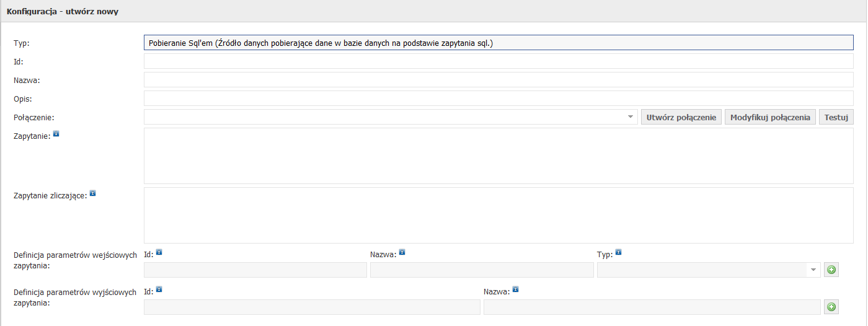Click info icon beside Zapytanie label
This screenshot has width=868, height=326.
[x=56, y=133]
